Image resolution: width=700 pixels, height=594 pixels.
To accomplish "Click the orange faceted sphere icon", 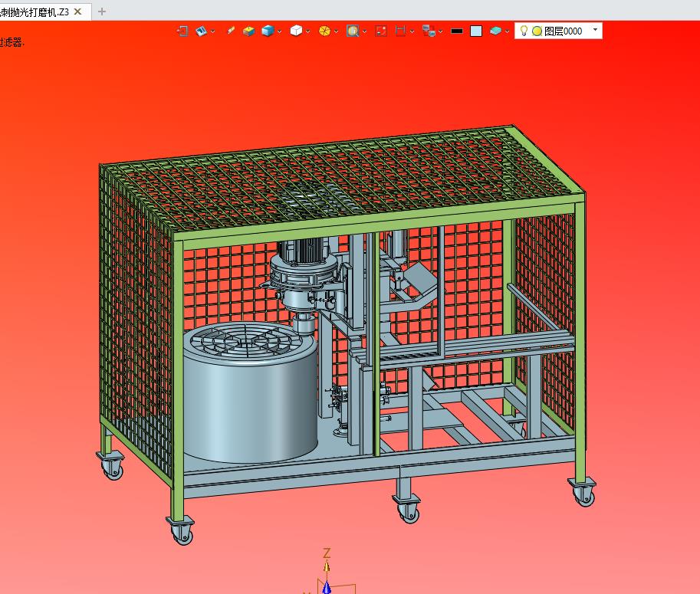I will [x=324, y=31].
